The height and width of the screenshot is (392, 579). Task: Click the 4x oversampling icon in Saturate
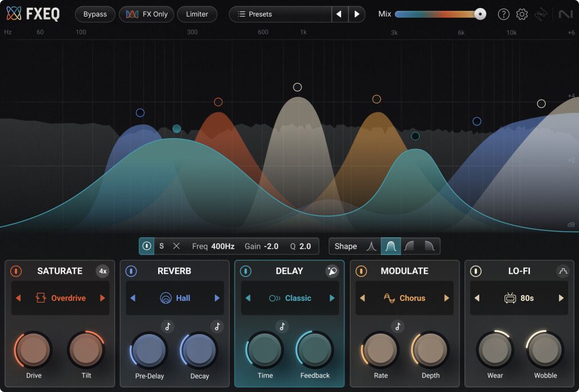click(x=103, y=271)
